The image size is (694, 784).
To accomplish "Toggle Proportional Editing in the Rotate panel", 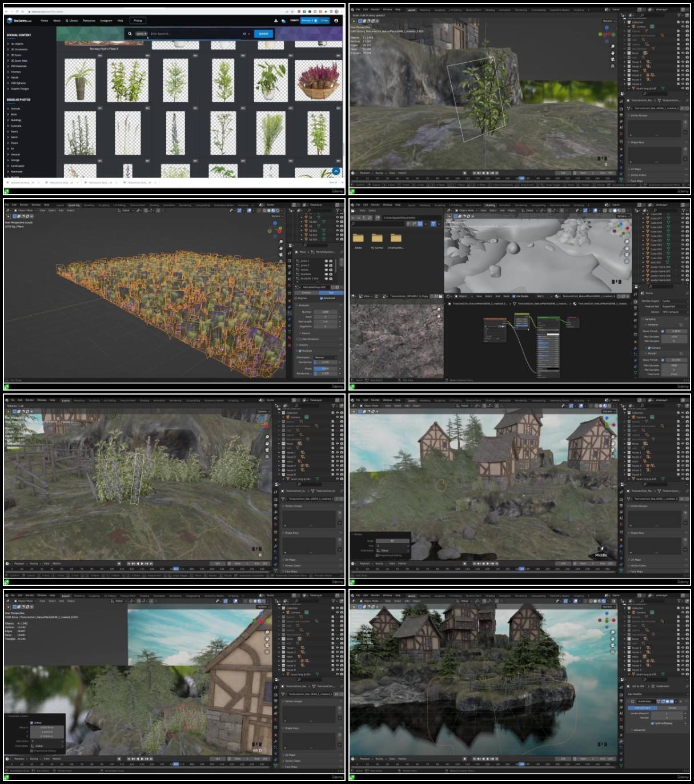I will [x=378, y=555].
